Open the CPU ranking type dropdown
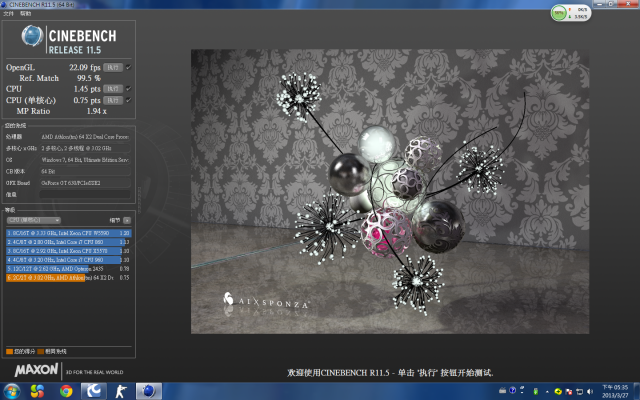 pyautogui.click(x=33, y=220)
